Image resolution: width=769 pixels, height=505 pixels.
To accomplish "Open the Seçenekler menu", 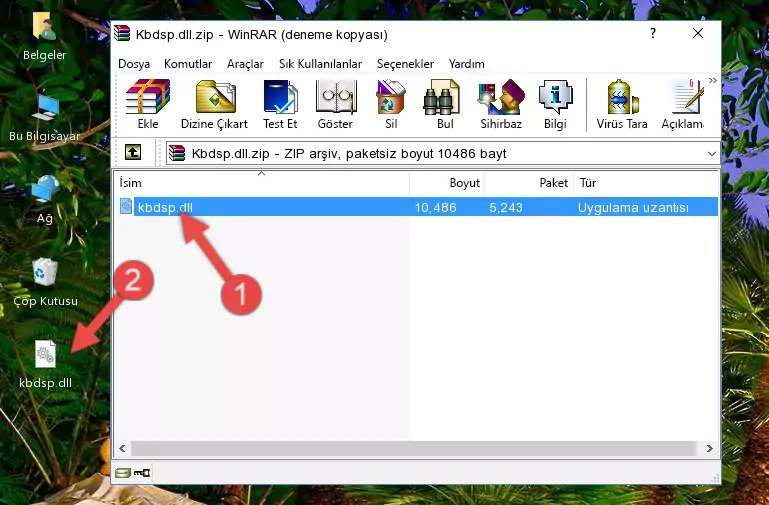I will coord(405,64).
